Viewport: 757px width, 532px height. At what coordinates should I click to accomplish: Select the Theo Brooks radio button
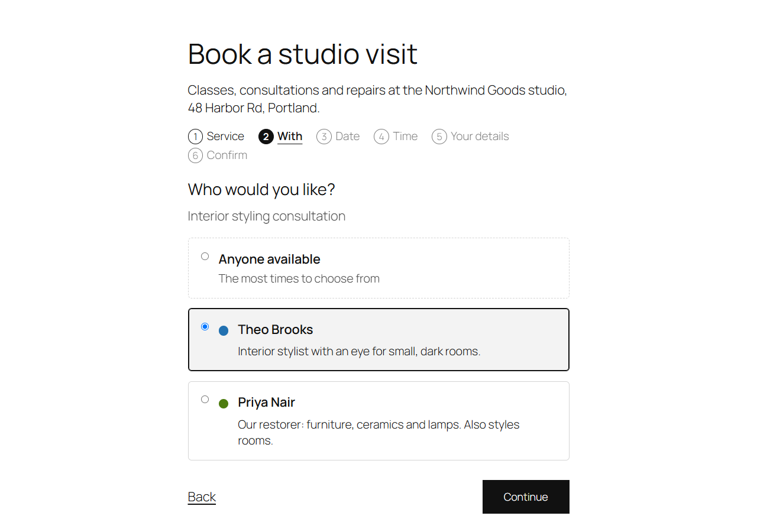coord(205,326)
